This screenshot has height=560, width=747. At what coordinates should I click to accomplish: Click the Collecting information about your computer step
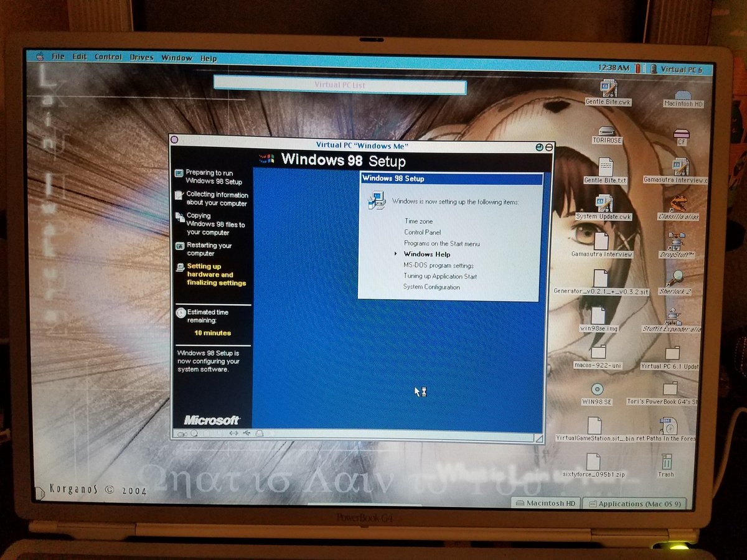[x=211, y=198]
